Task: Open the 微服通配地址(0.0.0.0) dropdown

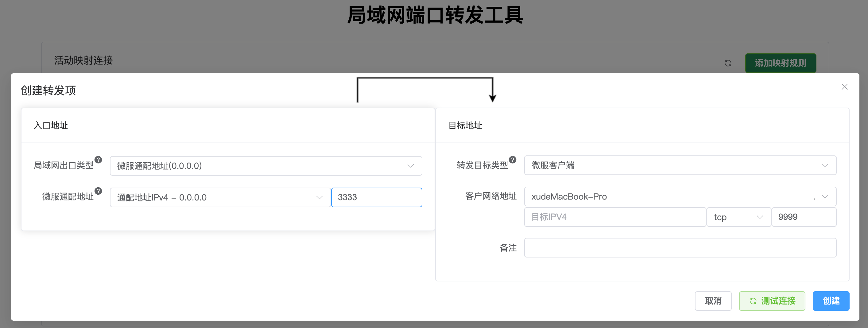Action: [x=266, y=166]
